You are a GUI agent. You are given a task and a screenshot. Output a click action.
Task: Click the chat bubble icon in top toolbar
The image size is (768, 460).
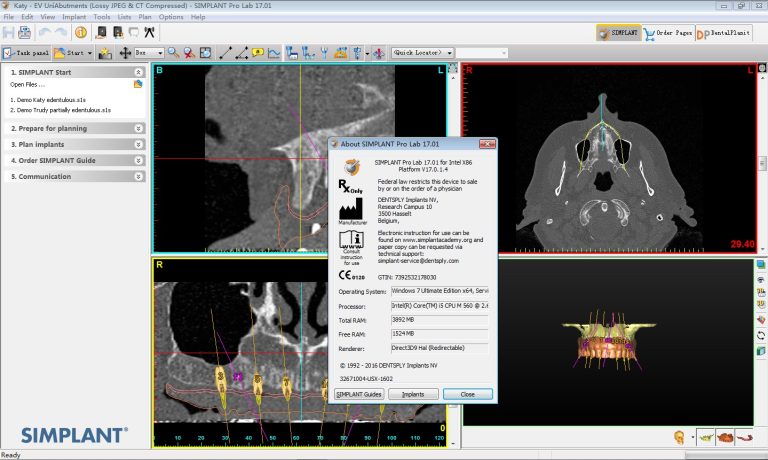(133, 33)
